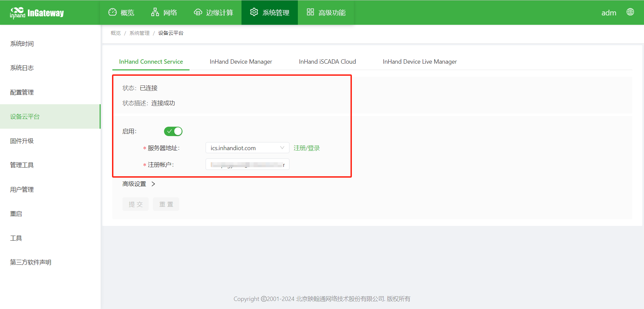Switch to InHand Device Live Manager tab
This screenshot has height=309, width=644.
pyautogui.click(x=420, y=62)
